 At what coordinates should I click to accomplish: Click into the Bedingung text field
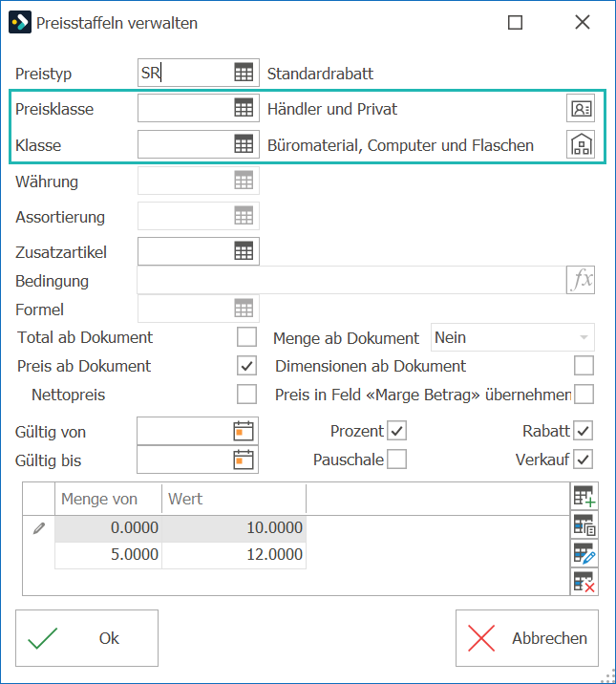click(351, 280)
